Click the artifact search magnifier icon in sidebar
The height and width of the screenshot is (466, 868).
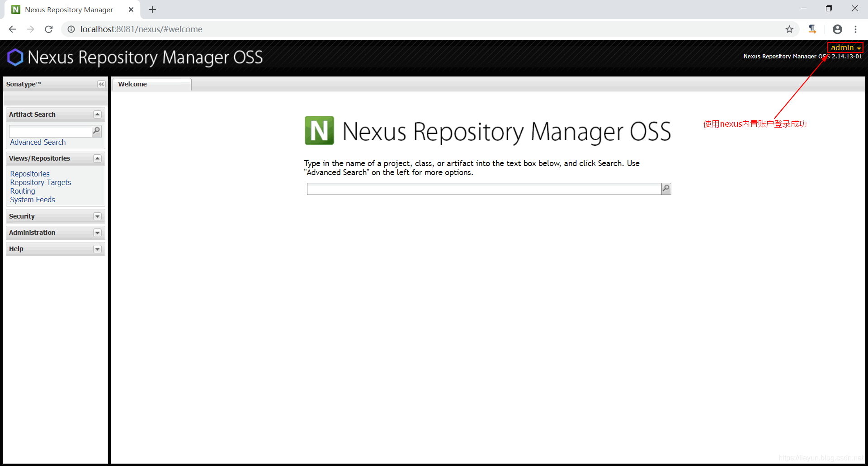click(96, 131)
